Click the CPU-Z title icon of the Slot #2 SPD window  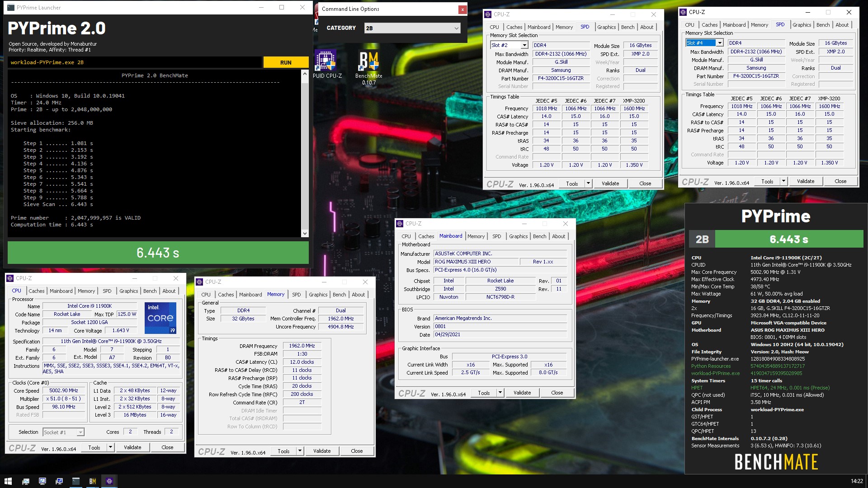pyautogui.click(x=488, y=14)
